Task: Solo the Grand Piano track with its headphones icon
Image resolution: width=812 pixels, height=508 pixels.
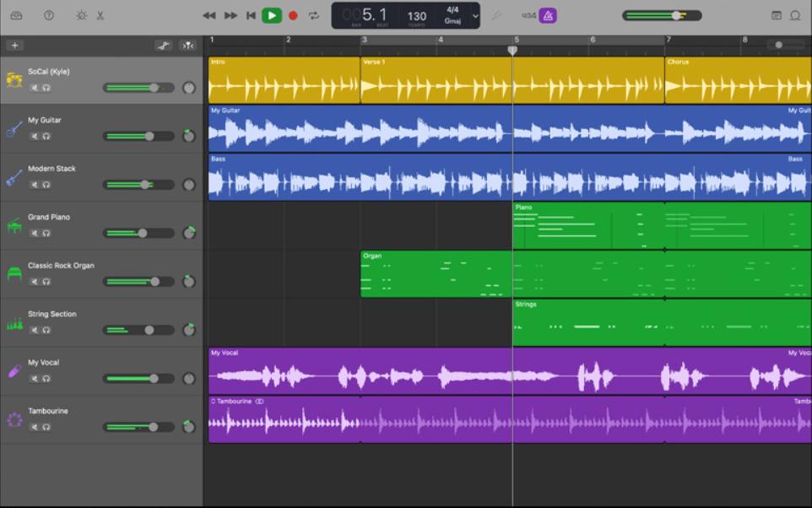Action: coord(46,233)
